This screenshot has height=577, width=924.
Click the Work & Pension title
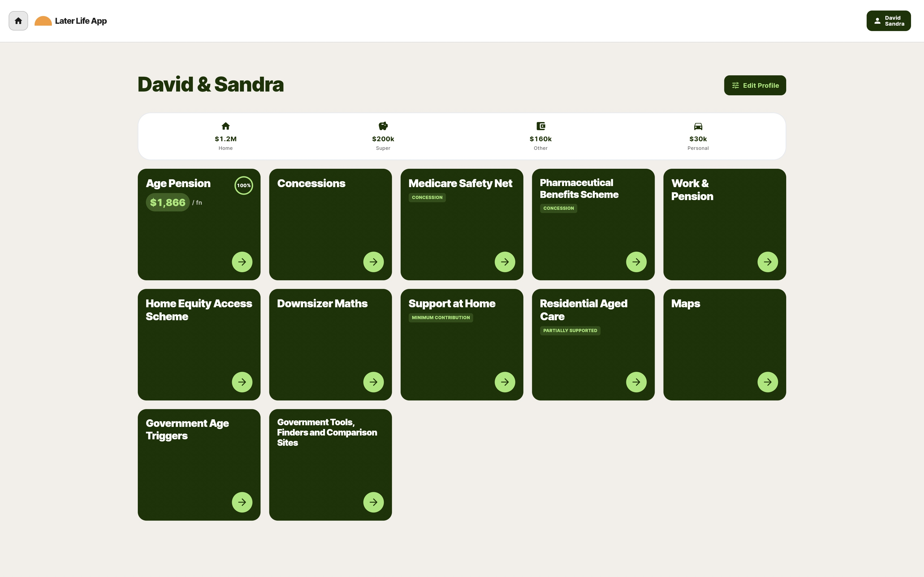point(692,190)
